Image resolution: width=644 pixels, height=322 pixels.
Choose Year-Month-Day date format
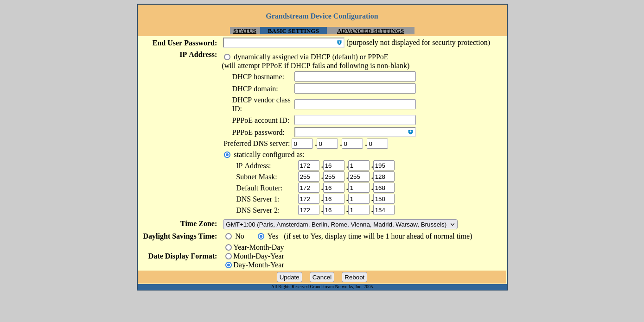tap(229, 247)
